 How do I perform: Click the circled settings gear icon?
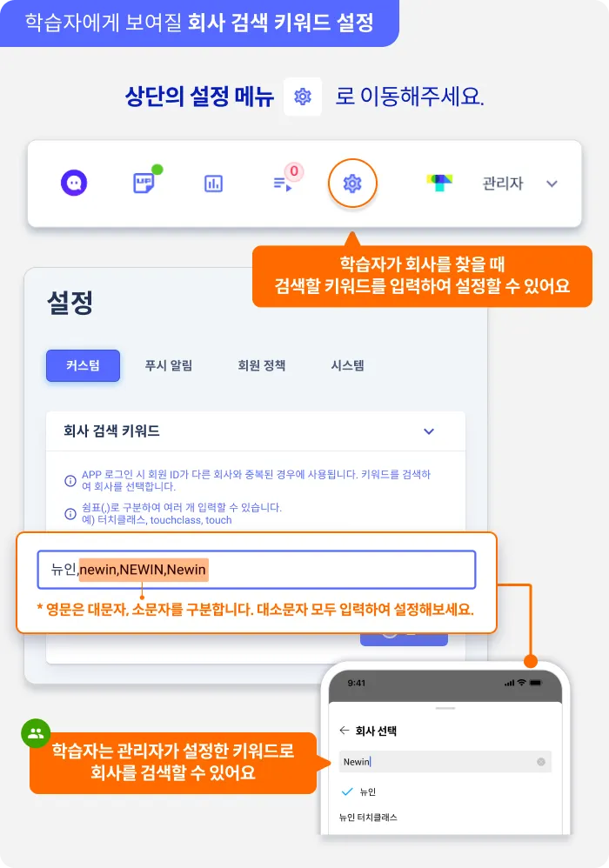tap(352, 184)
